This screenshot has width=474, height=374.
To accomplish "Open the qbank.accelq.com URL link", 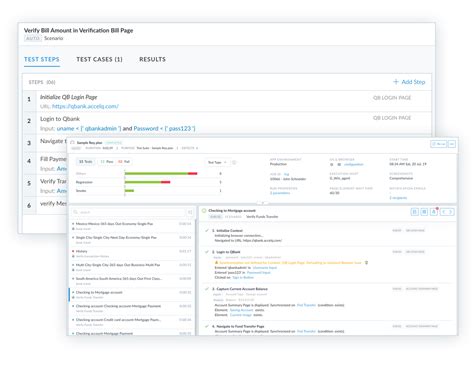I will [x=85, y=106].
